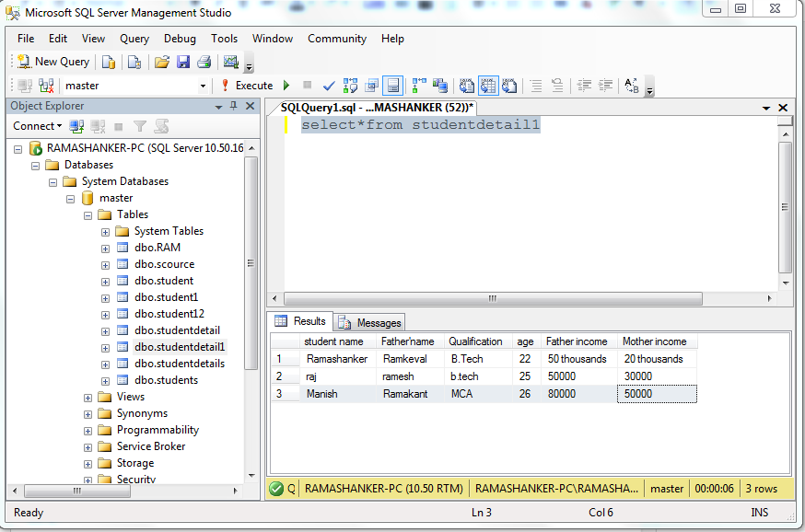Select the dbo.students table

coord(167,380)
